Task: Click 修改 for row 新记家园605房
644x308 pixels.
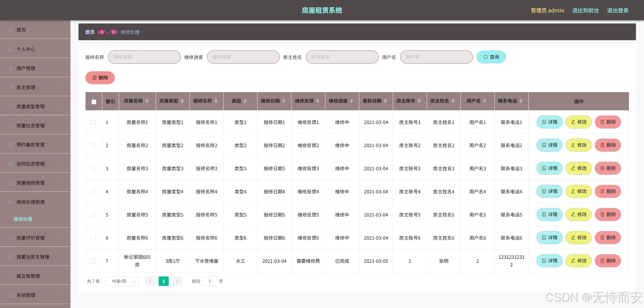Action: (x=579, y=261)
